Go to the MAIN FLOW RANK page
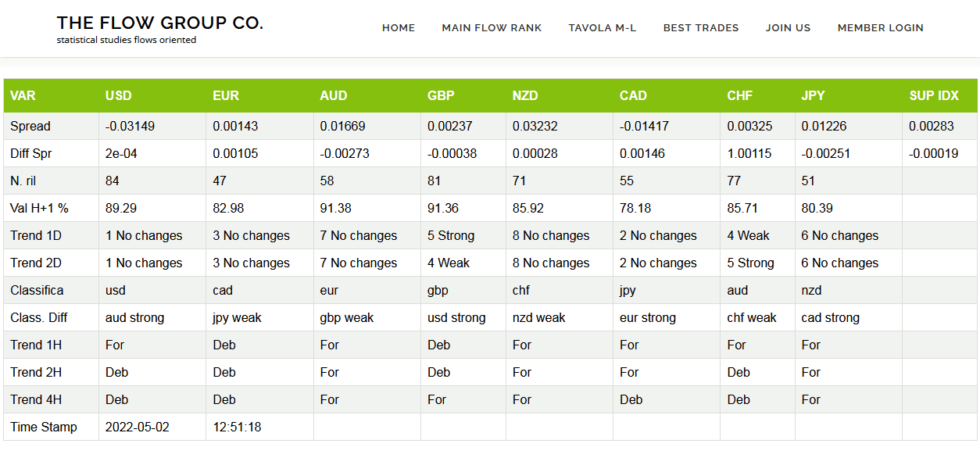Viewport: 980px width, 465px height. (x=491, y=28)
